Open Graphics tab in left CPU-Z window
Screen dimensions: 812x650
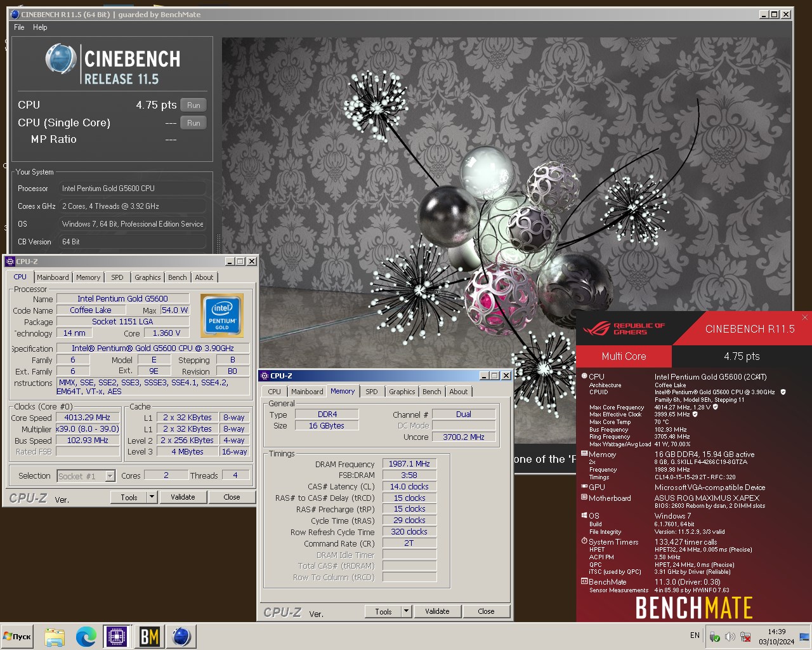coord(148,277)
